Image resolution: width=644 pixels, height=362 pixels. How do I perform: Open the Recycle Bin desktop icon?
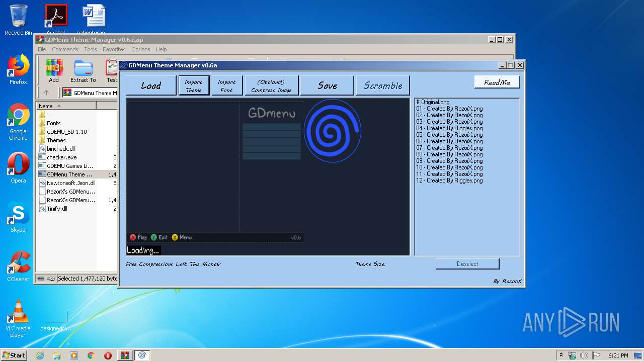pyautogui.click(x=18, y=20)
